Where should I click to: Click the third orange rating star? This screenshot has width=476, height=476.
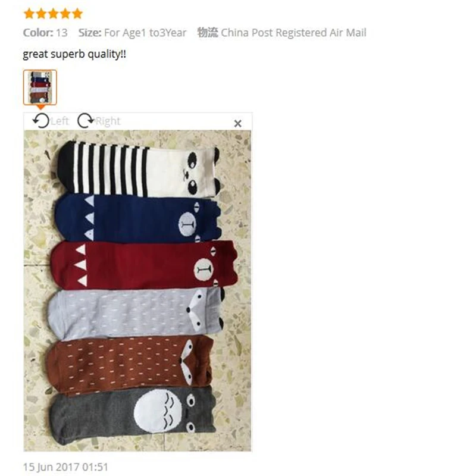[54, 14]
